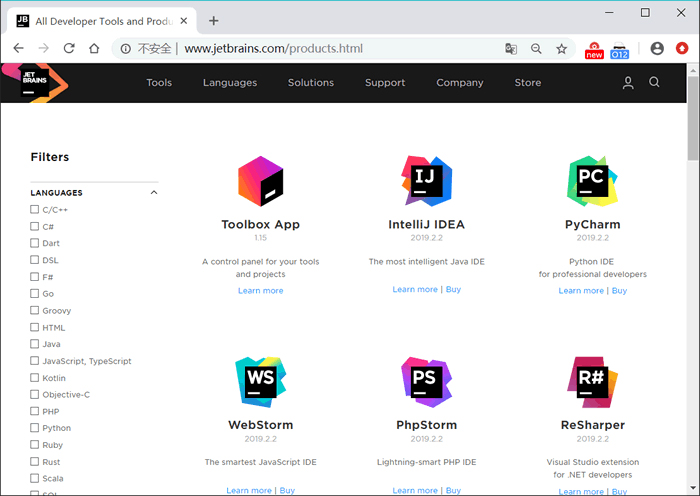Open the Toolbox App product icon
Viewport: 700px width, 496px height.
point(260,181)
